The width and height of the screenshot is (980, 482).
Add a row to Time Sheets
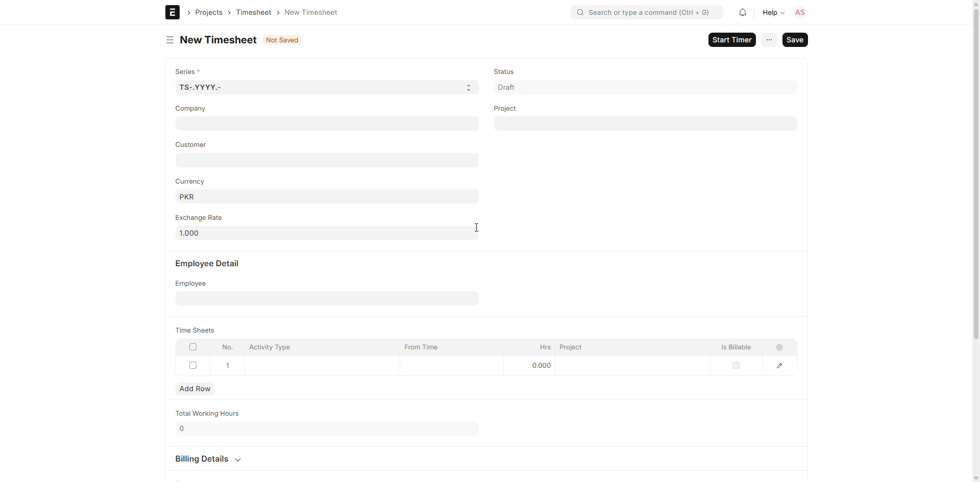[194, 389]
